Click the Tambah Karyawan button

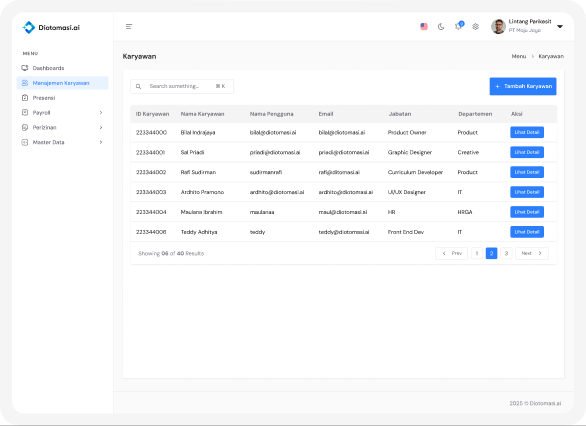click(x=523, y=86)
